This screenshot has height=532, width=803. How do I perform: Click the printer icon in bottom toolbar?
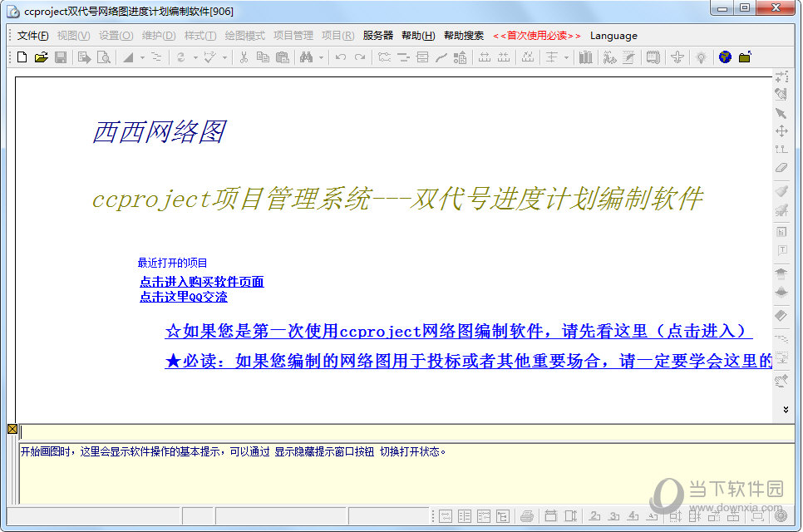(x=527, y=516)
